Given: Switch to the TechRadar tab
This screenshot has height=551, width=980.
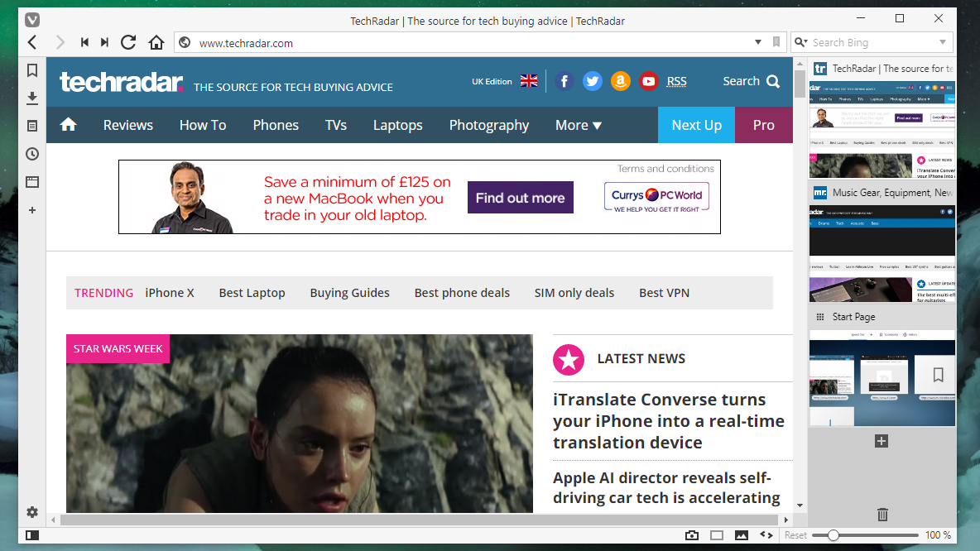Looking at the screenshot, I should pos(882,69).
